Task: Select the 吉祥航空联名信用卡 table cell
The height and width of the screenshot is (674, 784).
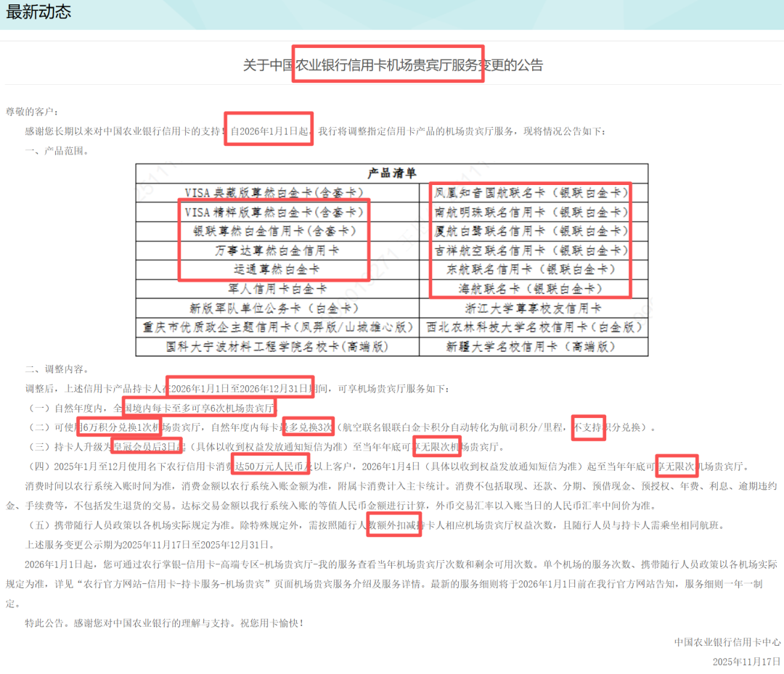Action: [x=534, y=250]
